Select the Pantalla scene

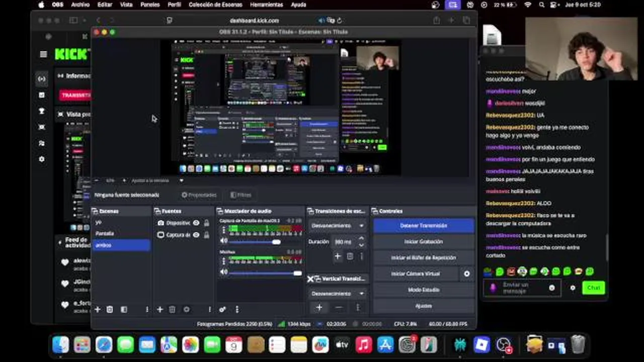pos(121,233)
